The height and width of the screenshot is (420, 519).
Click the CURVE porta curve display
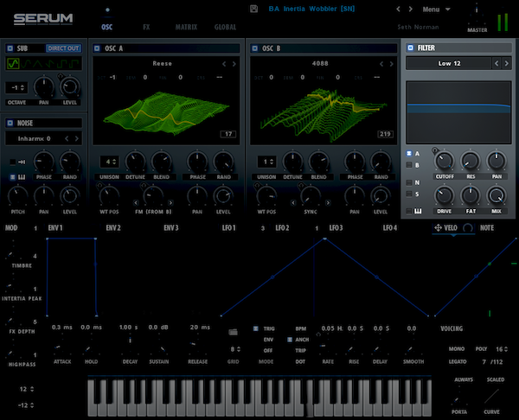pos(491,397)
